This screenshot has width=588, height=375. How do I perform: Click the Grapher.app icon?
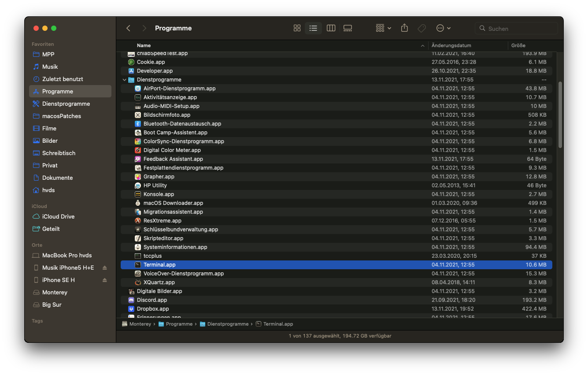click(x=138, y=177)
